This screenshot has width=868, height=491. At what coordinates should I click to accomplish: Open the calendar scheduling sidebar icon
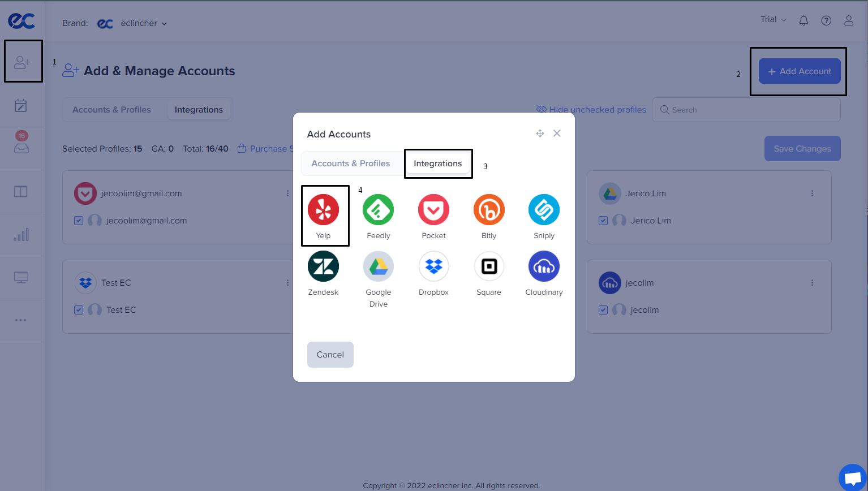[x=21, y=105]
